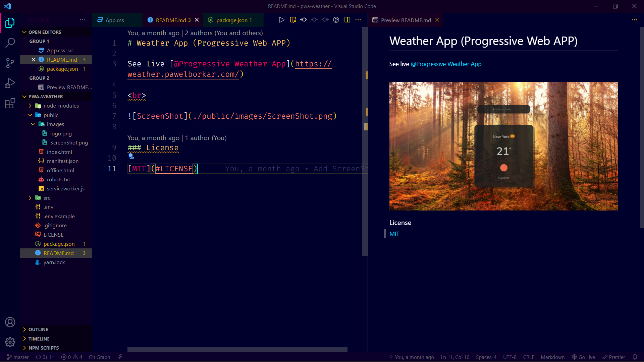Click the Run play icon in editor toolbar
The height and width of the screenshot is (362, 644).
click(281, 20)
